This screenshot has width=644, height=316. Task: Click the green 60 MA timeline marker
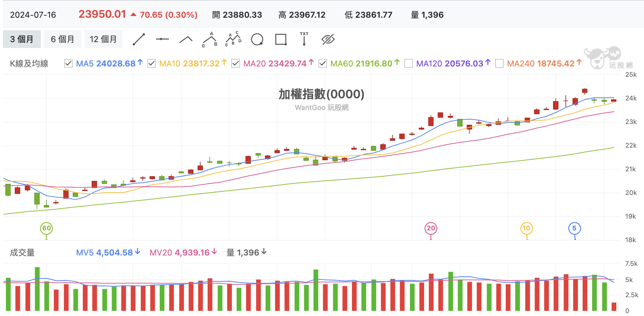point(46,229)
